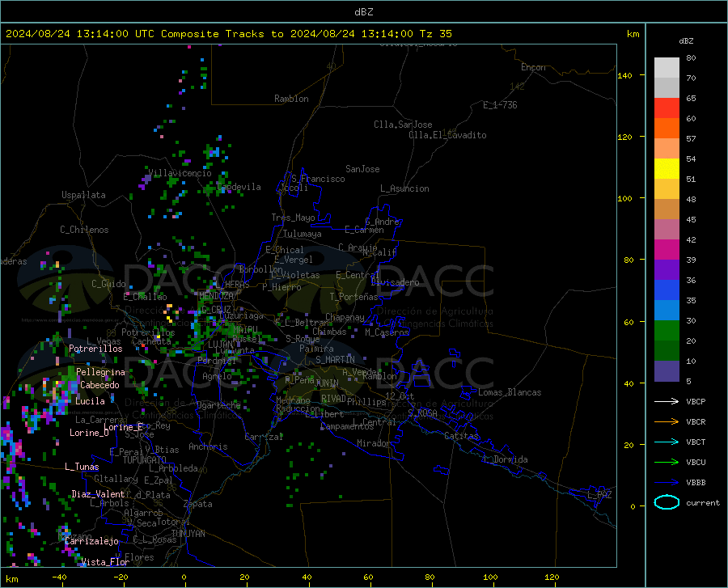Click the Cabecedo highlighted label
The image size is (728, 588).
99,385
